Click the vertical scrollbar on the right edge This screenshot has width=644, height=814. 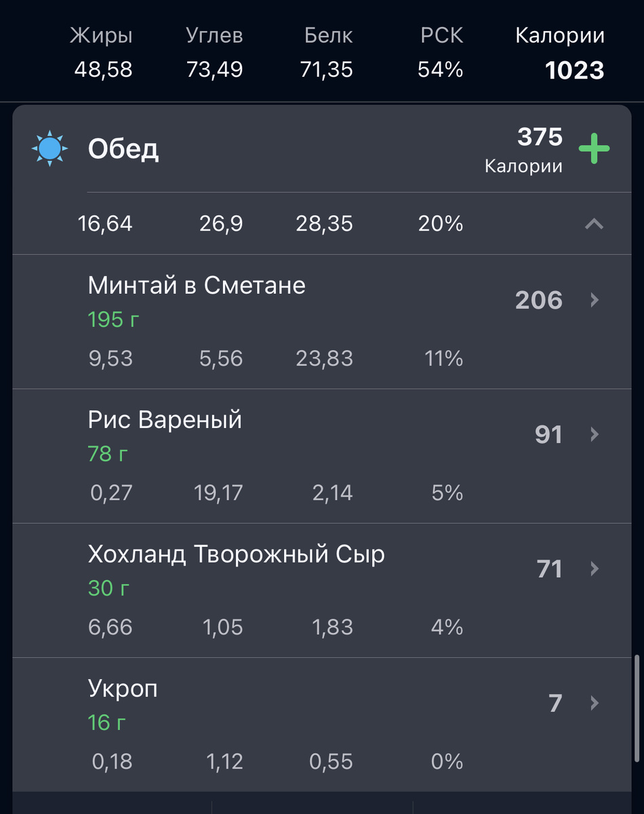[x=635, y=708]
